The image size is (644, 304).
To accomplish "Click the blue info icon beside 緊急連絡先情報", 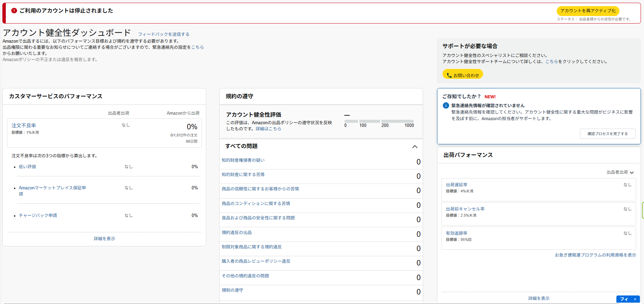I will [x=446, y=105].
